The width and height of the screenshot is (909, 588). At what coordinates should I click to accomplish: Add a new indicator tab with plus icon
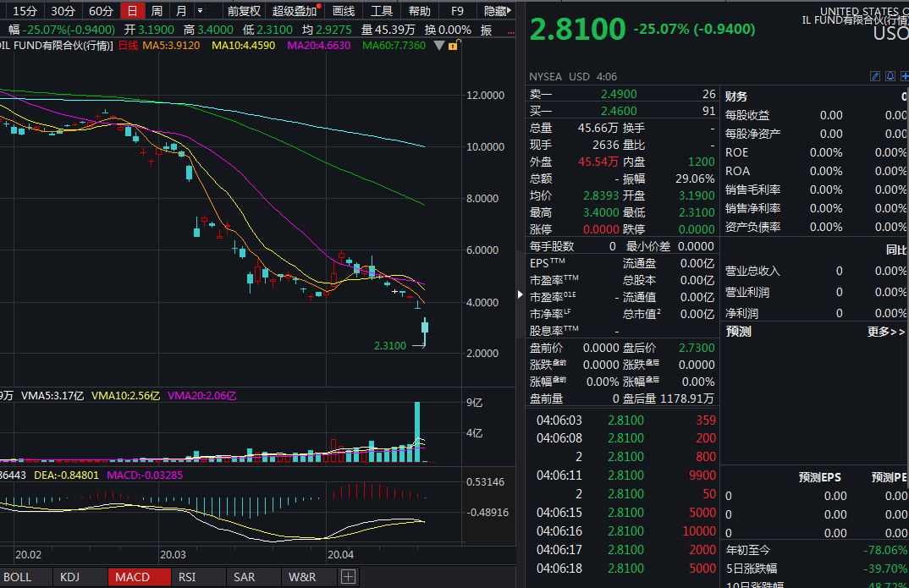point(348,577)
